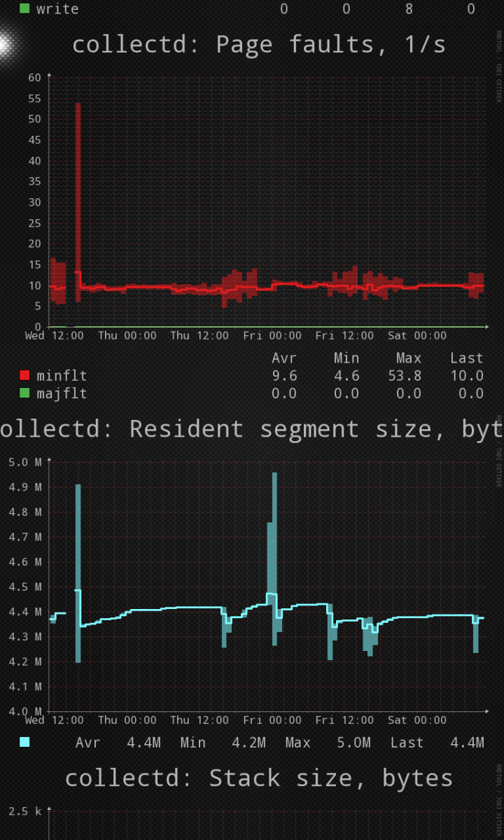Screen dimensions: 504x840
Task: Click the Sat 00:00 label on Resident size axis
Action: (417, 720)
